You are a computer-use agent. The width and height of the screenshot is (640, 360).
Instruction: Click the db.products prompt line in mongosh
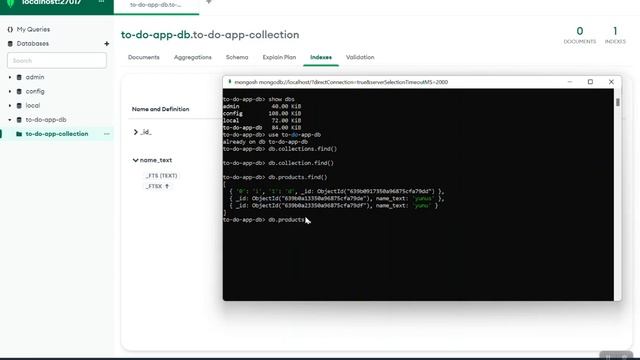click(x=264, y=220)
